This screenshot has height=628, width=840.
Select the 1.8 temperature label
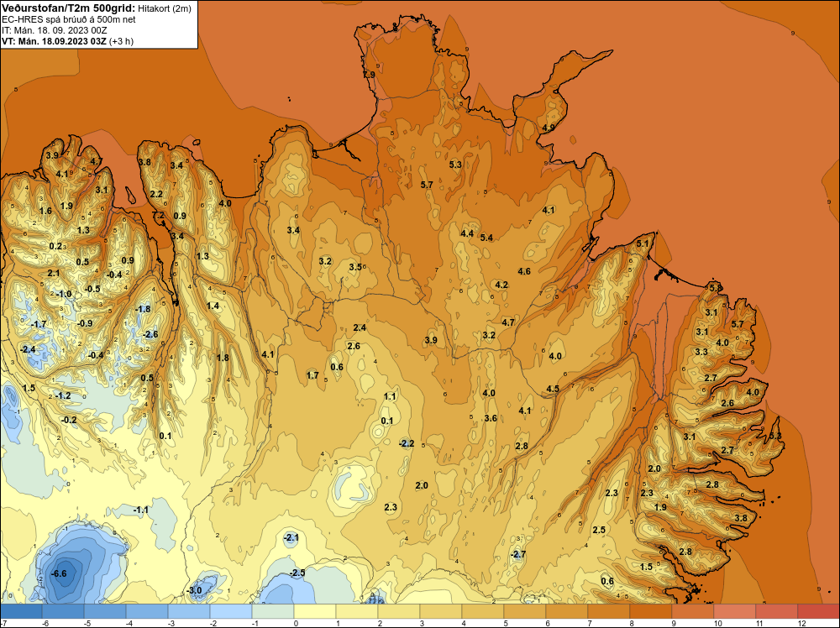pyautogui.click(x=223, y=358)
